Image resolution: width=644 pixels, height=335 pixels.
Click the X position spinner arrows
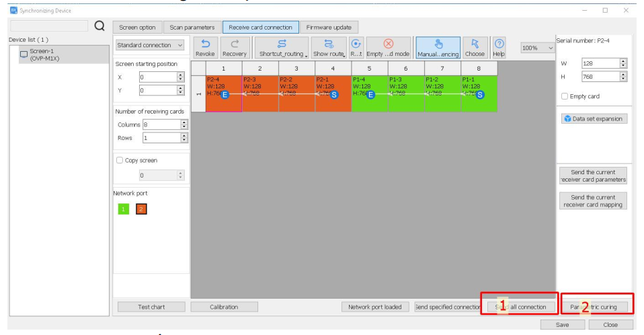[181, 77]
